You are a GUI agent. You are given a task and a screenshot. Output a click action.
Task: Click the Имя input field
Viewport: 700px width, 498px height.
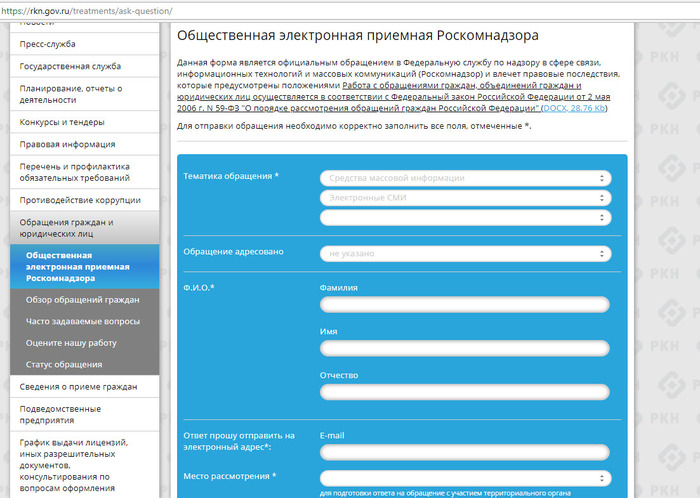tap(465, 349)
